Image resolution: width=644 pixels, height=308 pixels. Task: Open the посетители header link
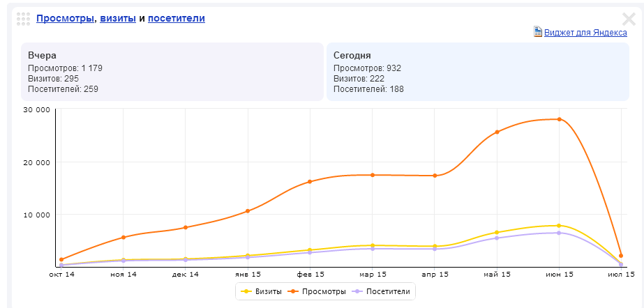[176, 18]
